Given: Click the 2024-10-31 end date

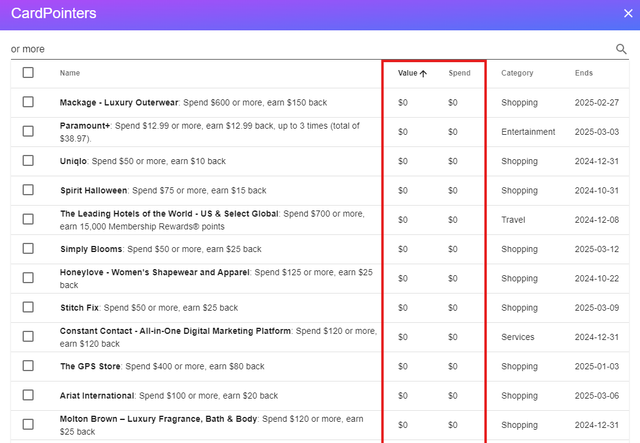Looking at the screenshot, I should point(597,191).
